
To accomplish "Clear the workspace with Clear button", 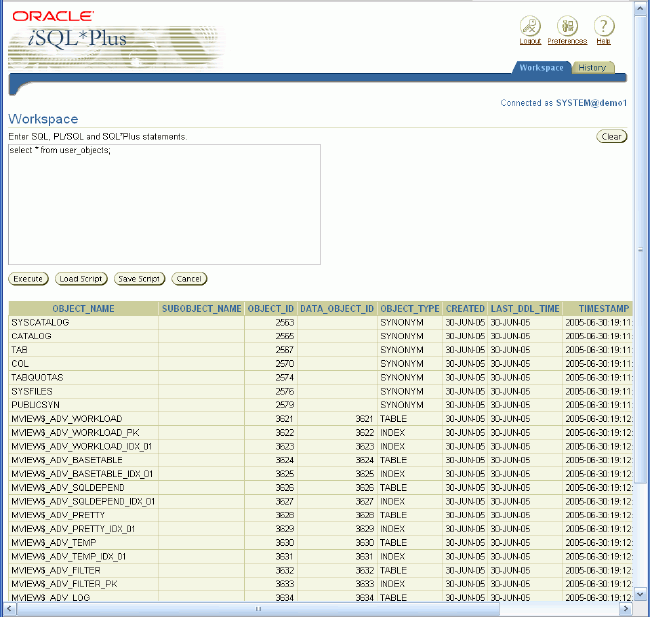I will [612, 136].
